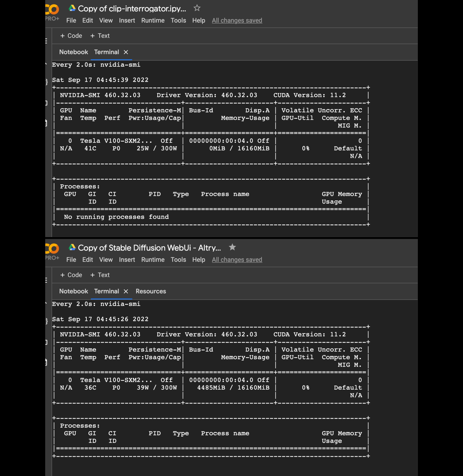Image resolution: width=463 pixels, height=476 pixels.
Task: Click Colab logo in clip-interrogator window
Action: click(x=52, y=10)
